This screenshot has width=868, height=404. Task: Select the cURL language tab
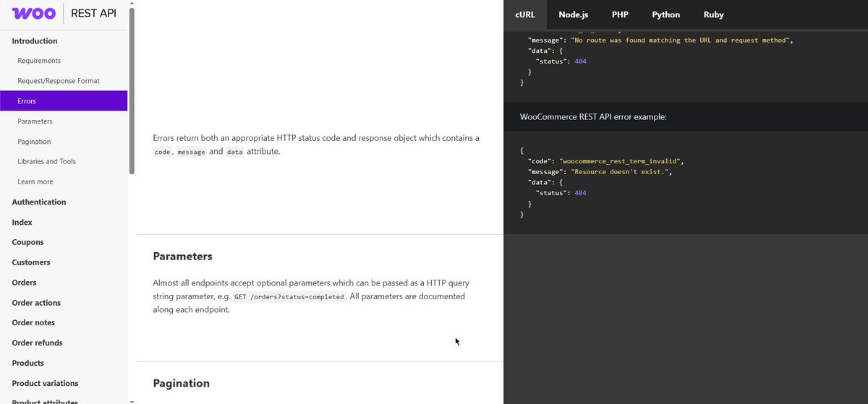tap(525, 14)
